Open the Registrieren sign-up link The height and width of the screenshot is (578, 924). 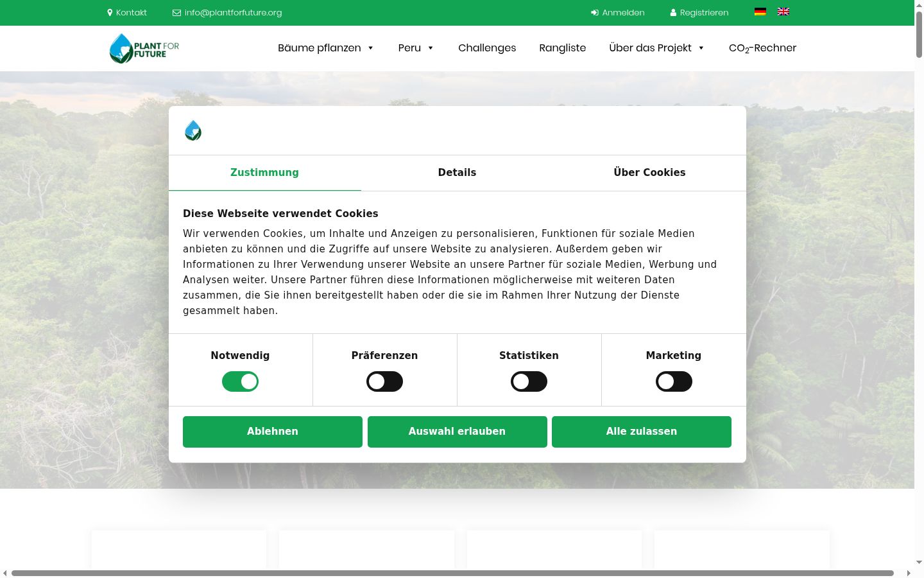(699, 12)
